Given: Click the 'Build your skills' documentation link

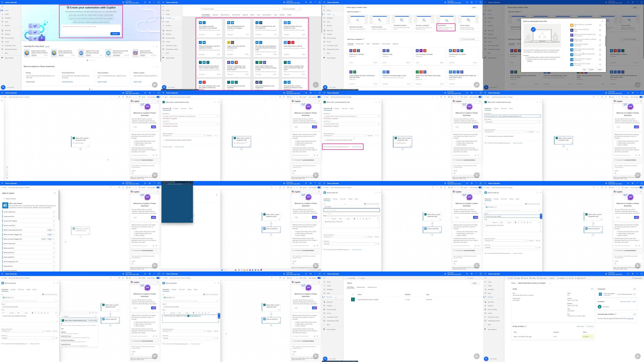Looking at the screenshot, I should 102,82.
